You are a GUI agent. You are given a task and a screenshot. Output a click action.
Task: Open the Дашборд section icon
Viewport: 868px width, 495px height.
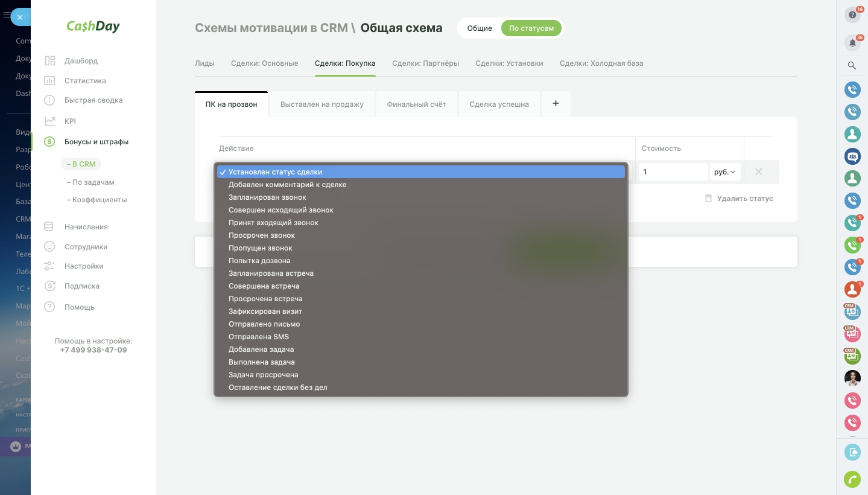[50, 61]
